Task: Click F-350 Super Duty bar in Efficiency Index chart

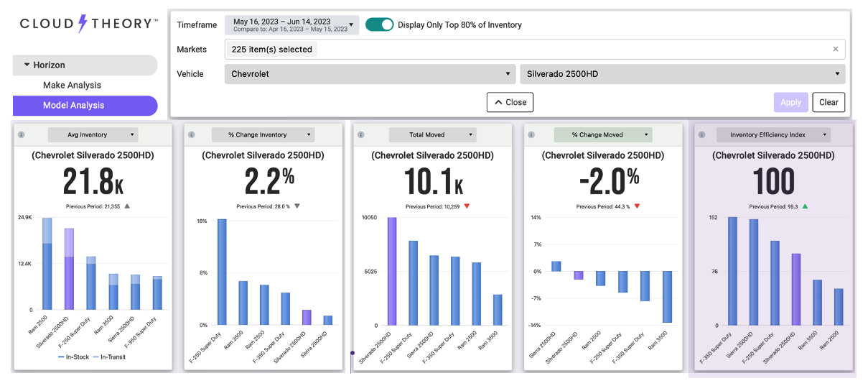Action: pos(732,272)
